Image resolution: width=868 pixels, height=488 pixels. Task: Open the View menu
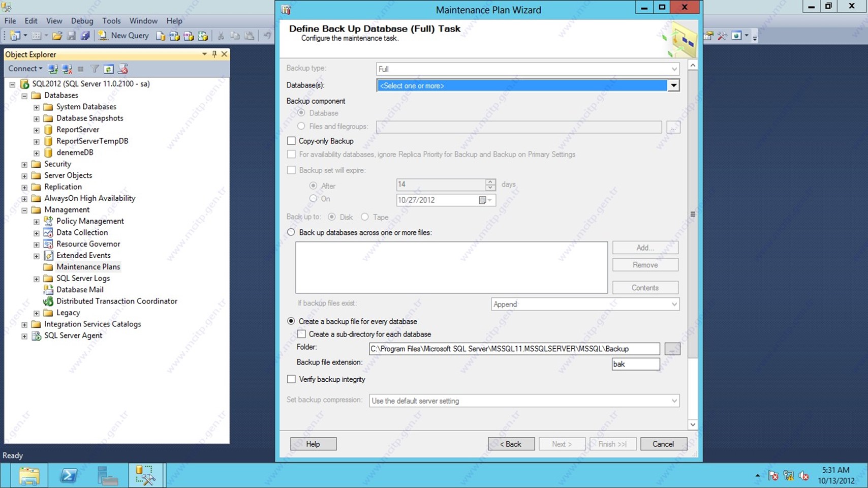54,21
